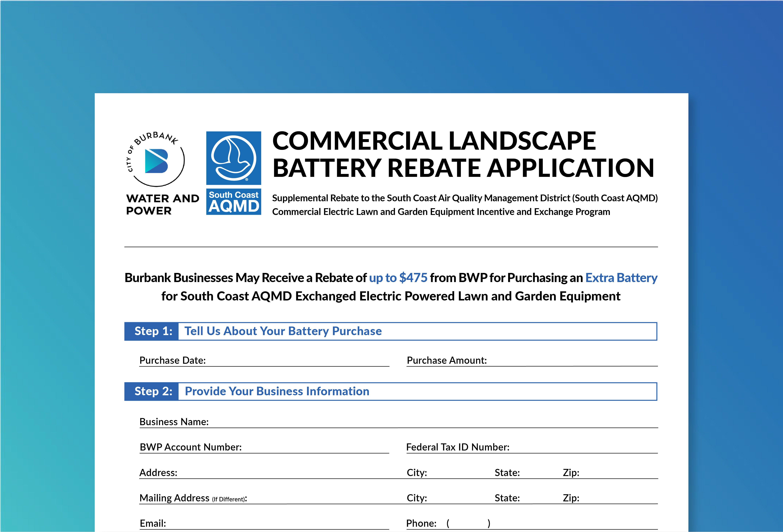Click the City of Burbank logo
The image size is (783, 532).
(156, 160)
